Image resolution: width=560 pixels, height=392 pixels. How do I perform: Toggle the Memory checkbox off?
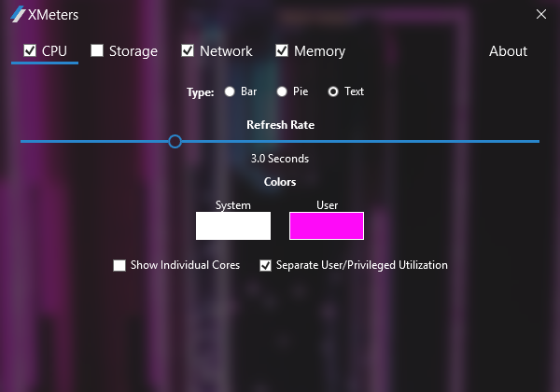282,51
